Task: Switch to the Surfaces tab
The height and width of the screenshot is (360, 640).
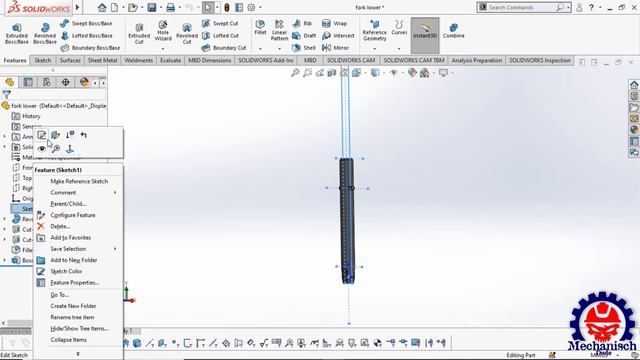Action: 70,60
